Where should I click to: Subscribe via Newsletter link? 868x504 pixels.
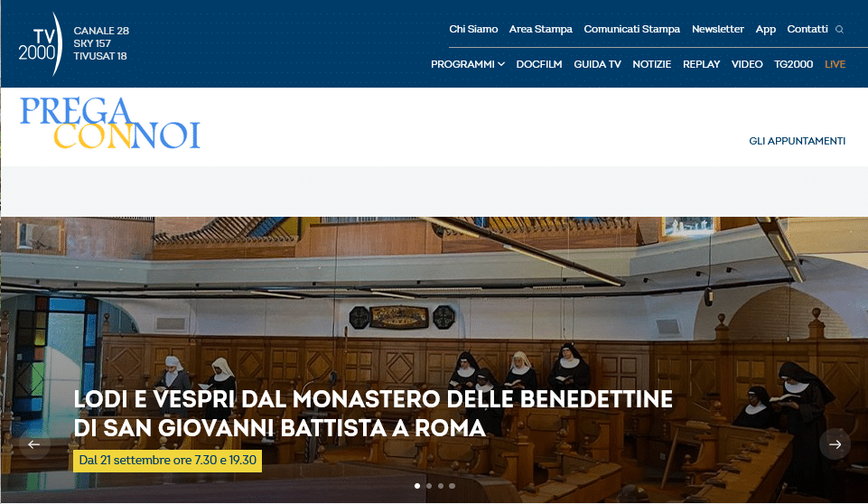click(x=717, y=29)
